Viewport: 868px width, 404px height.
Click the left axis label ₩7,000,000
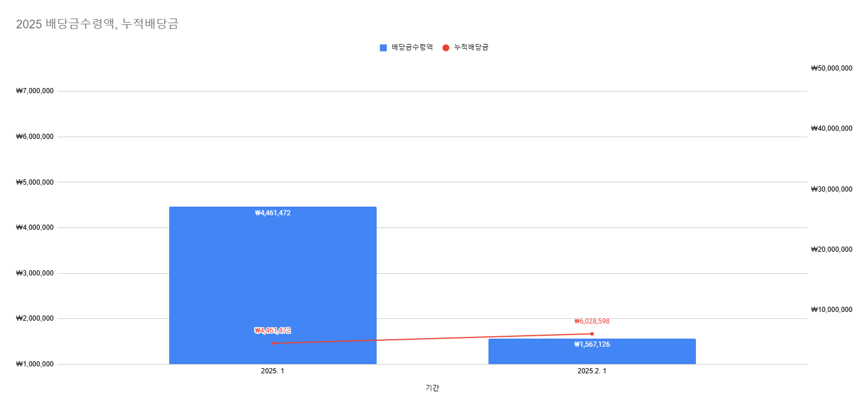coord(35,91)
